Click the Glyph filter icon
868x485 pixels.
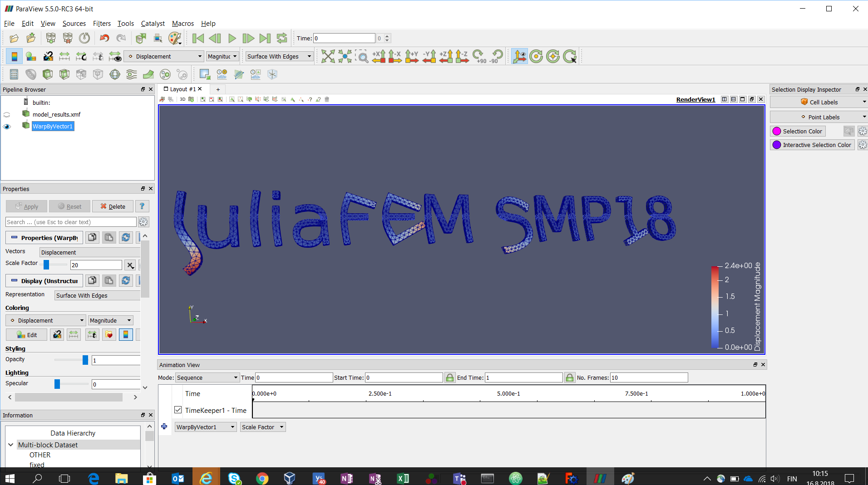(165, 74)
